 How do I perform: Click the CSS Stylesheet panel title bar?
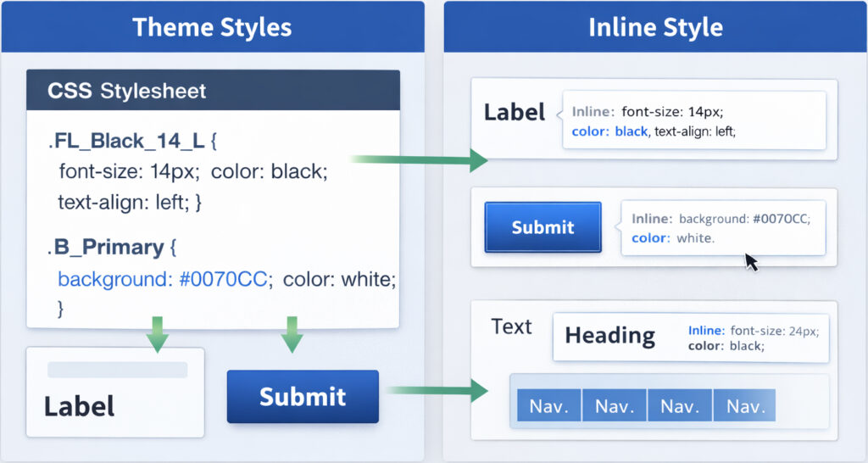click(x=213, y=91)
